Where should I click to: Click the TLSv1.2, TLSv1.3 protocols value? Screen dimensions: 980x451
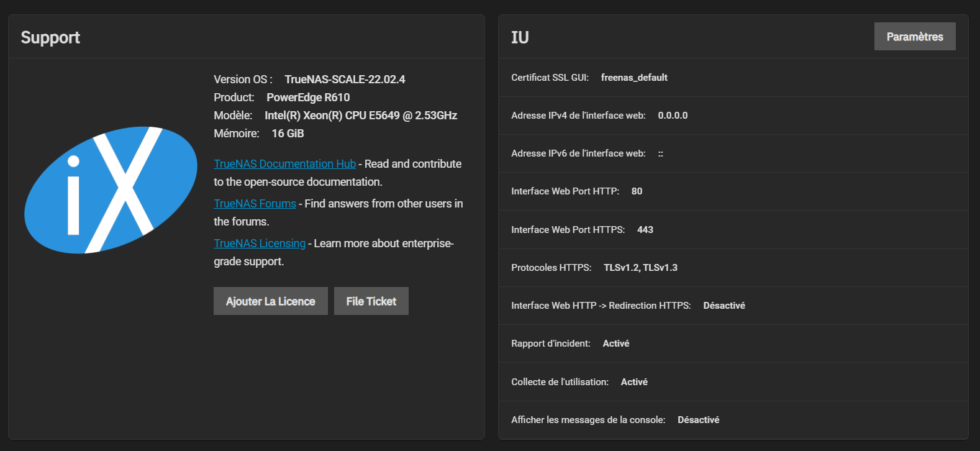[x=640, y=268]
